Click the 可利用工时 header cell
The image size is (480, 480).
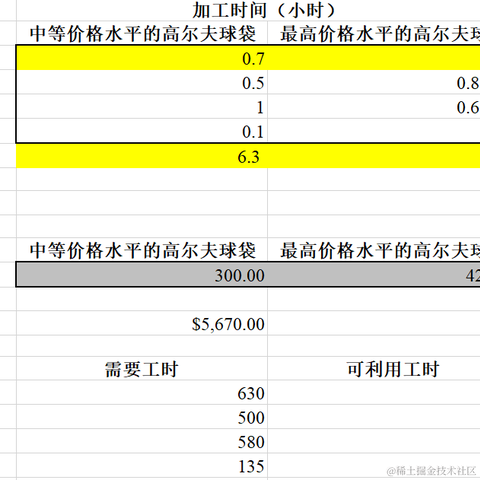[x=374, y=369]
